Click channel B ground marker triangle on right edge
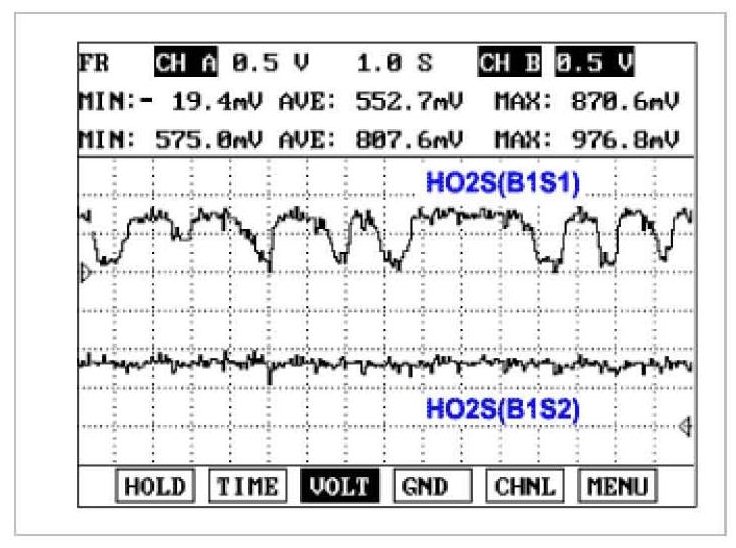Image resolution: width=736 pixels, height=548 pixels. [686, 427]
